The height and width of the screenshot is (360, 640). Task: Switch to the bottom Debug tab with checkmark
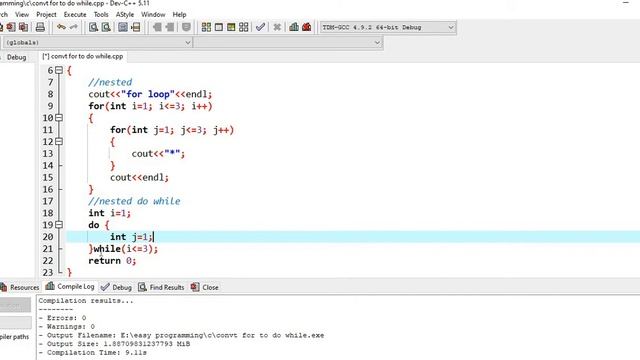click(x=117, y=287)
